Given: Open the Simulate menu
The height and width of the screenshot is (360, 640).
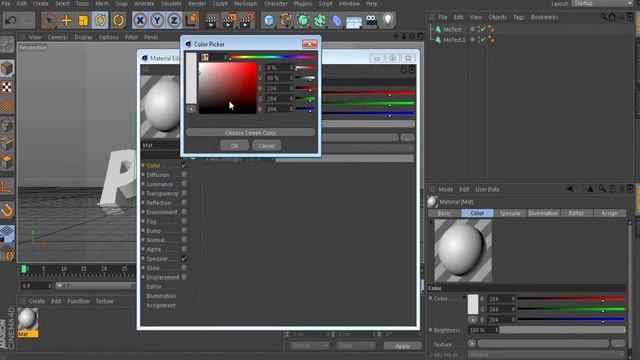Looking at the screenshot, I should (171, 4).
